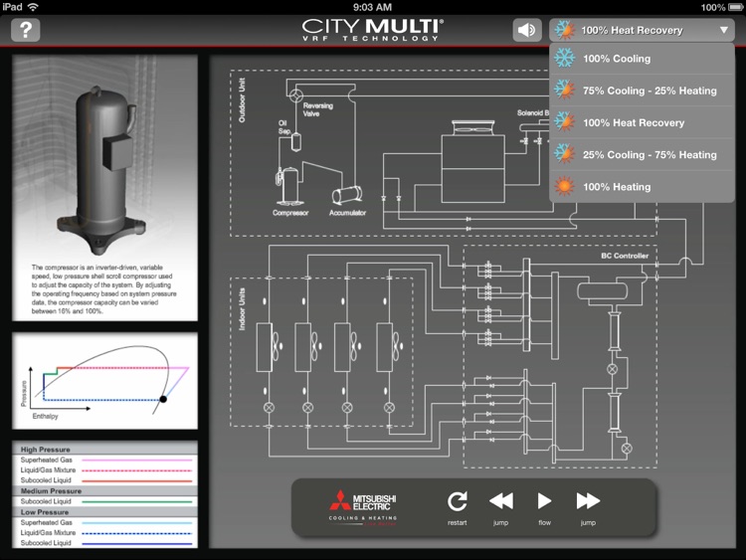Expand the operation mode dropdown arrow
Screen dimensions: 746x560
tap(724, 30)
